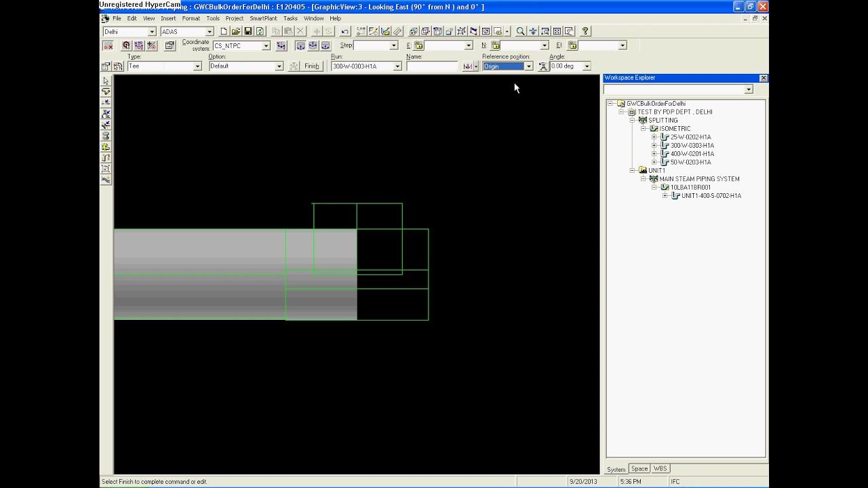Click the Refresh Workspace icon

click(260, 31)
